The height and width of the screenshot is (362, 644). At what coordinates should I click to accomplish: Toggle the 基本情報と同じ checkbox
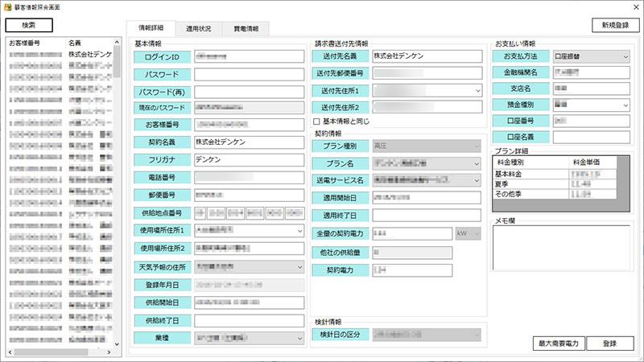316,121
